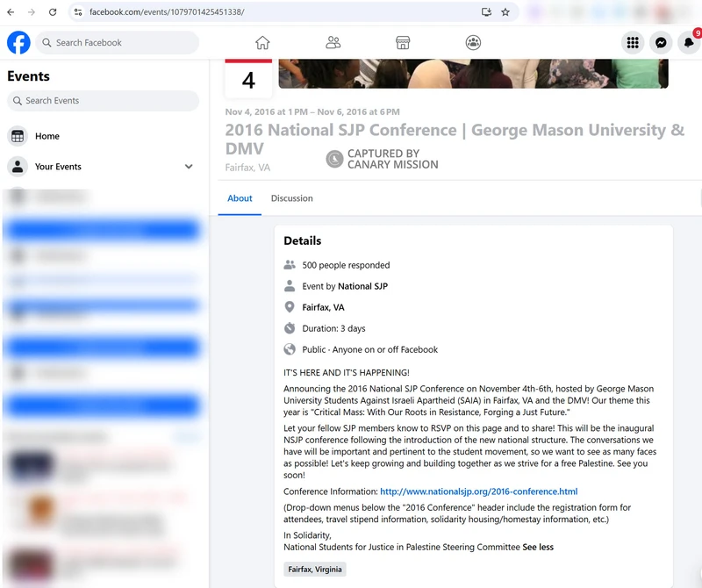This screenshot has height=588, width=702.
Task: Click the Search Events field
Action: pos(103,101)
